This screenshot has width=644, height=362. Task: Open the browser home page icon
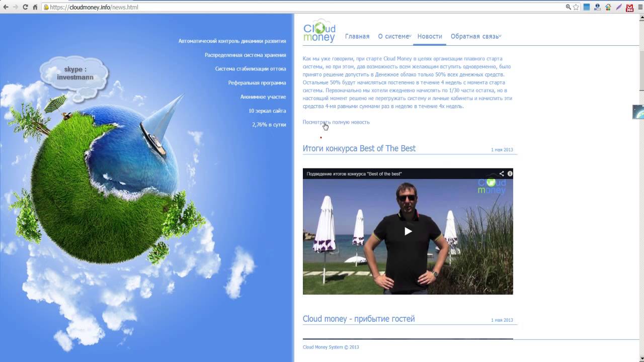tap(35, 7)
